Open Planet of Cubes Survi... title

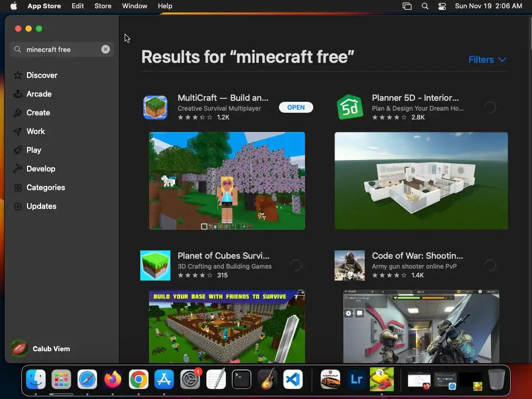point(223,256)
